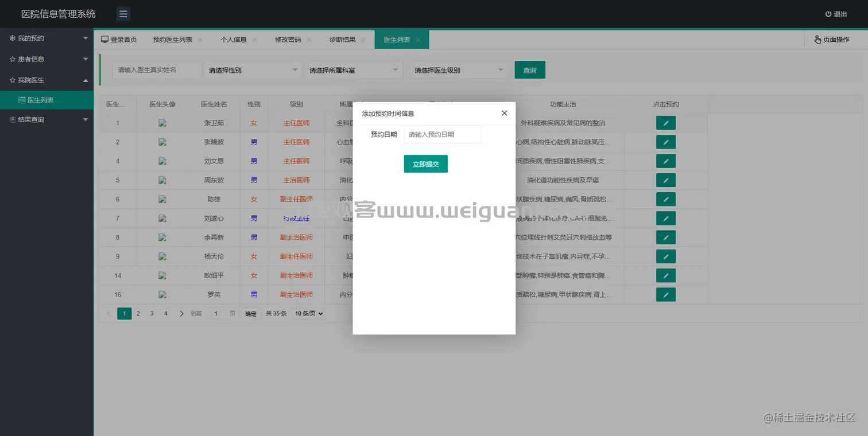Click the text 外科疑难疾病及常见病的整治
This screenshot has width=868, height=436.
(563, 123)
